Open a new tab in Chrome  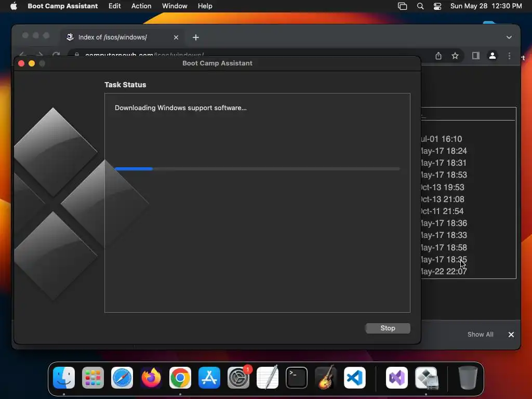click(196, 37)
